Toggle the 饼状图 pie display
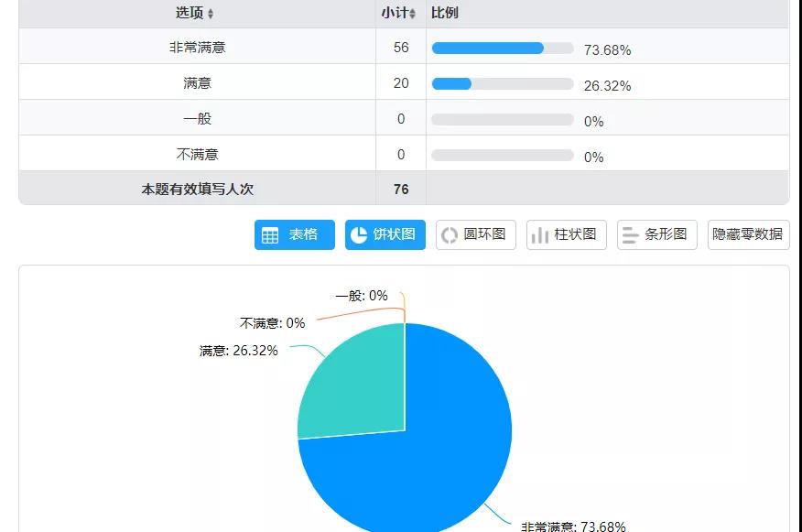The width and height of the screenshot is (802, 532). pyautogui.click(x=385, y=234)
